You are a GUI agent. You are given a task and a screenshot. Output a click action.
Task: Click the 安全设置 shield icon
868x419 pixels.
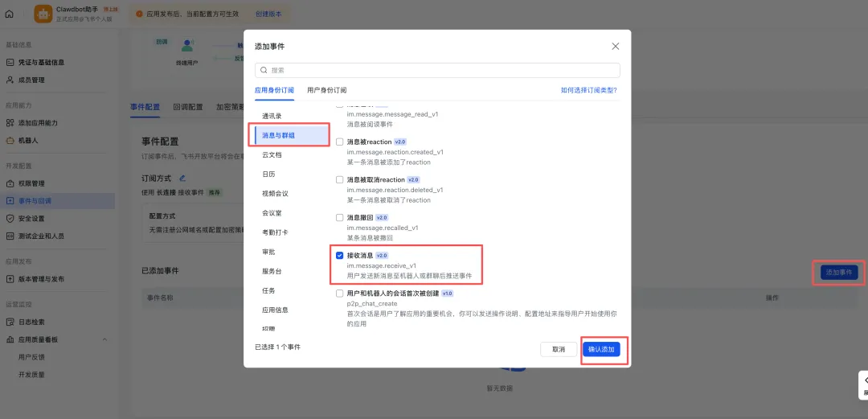click(10, 218)
